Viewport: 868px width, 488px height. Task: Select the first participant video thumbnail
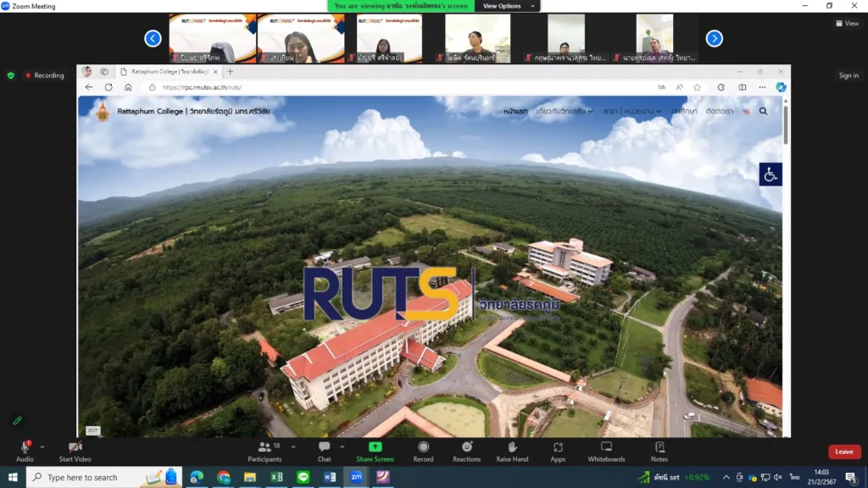pos(213,38)
